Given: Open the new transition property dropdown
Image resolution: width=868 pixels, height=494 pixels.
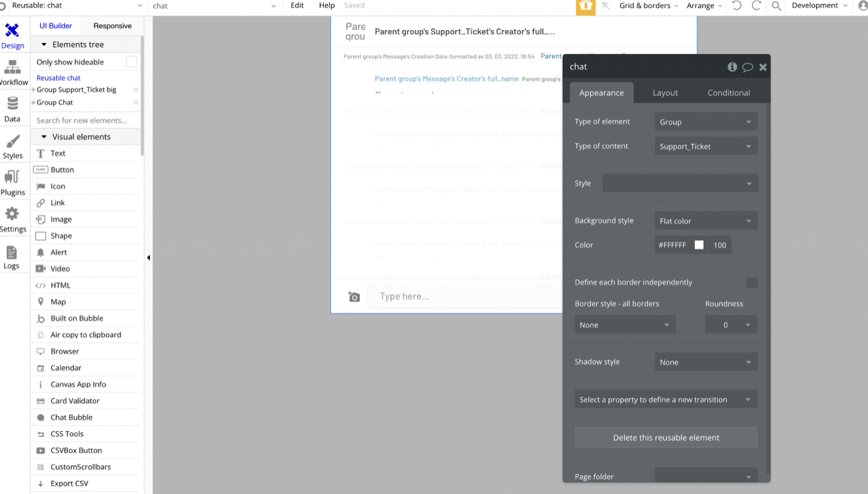Looking at the screenshot, I should (x=666, y=400).
